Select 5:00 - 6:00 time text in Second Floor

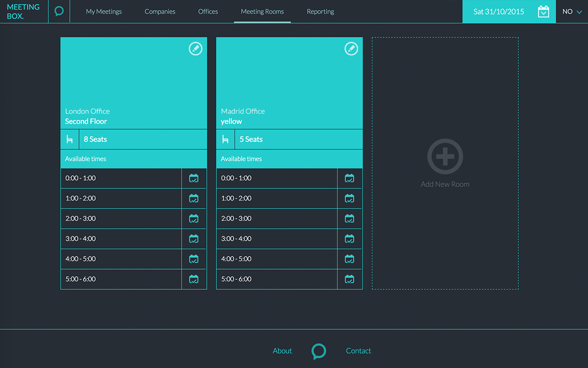pyautogui.click(x=80, y=279)
